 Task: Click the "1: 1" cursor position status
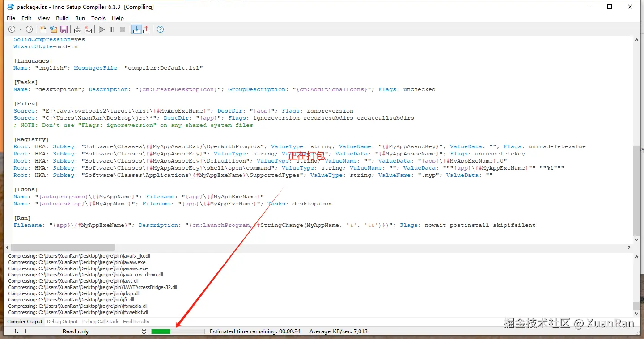[x=21, y=331]
